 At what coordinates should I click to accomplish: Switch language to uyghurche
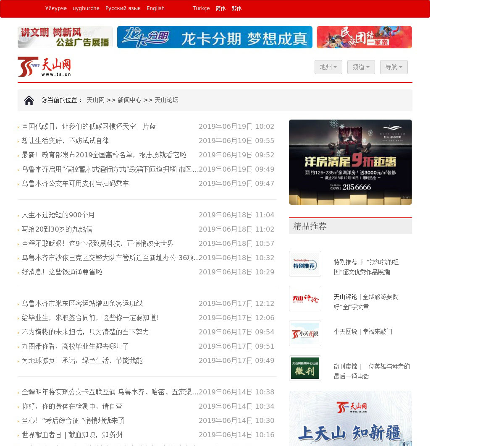[86, 8]
